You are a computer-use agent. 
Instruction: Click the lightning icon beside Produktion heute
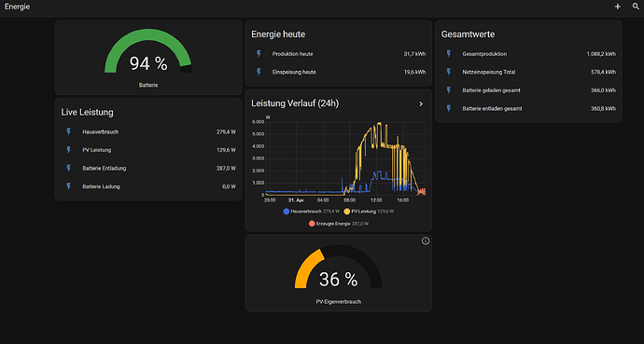[259, 54]
